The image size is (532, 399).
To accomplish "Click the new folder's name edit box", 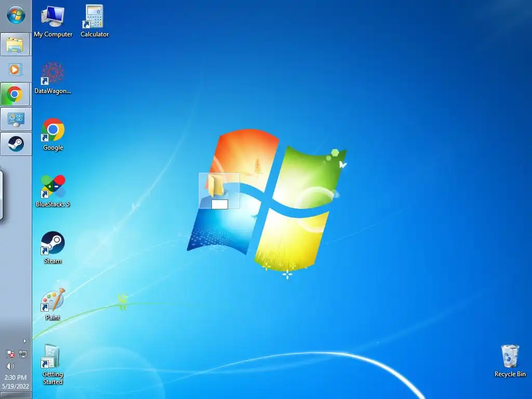I will coord(220,204).
